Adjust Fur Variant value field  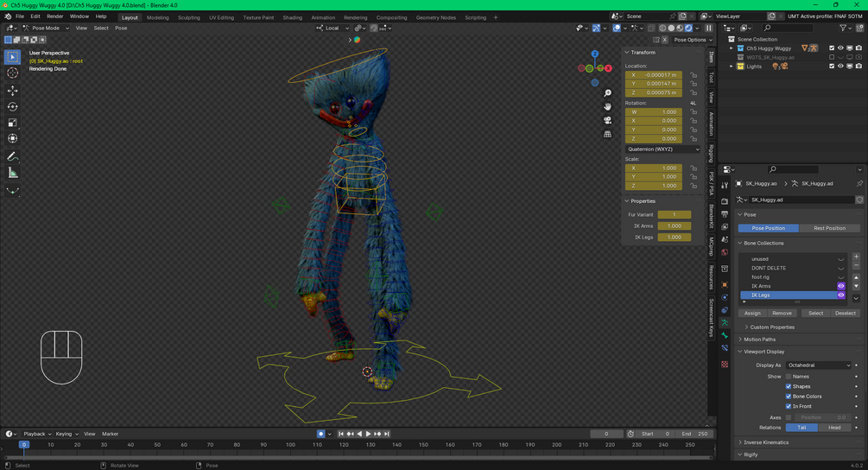(675, 215)
